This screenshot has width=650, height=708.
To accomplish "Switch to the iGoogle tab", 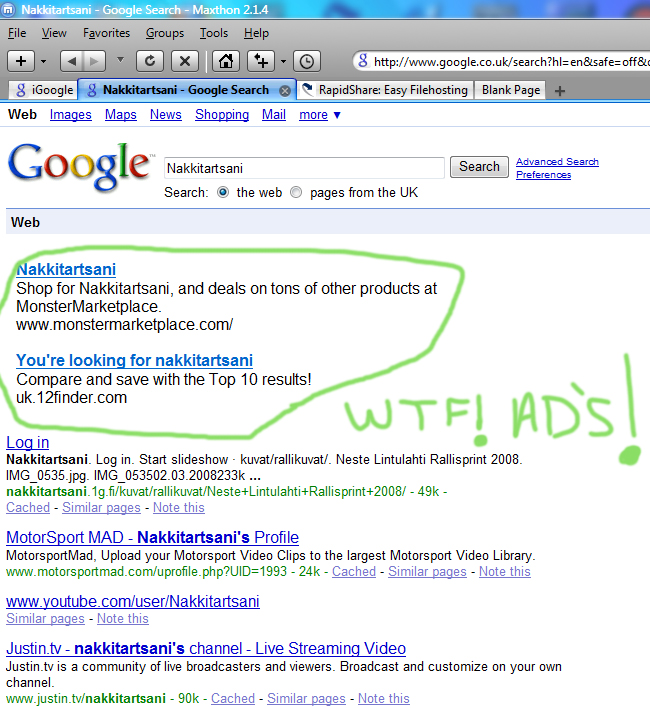I will click(x=44, y=90).
